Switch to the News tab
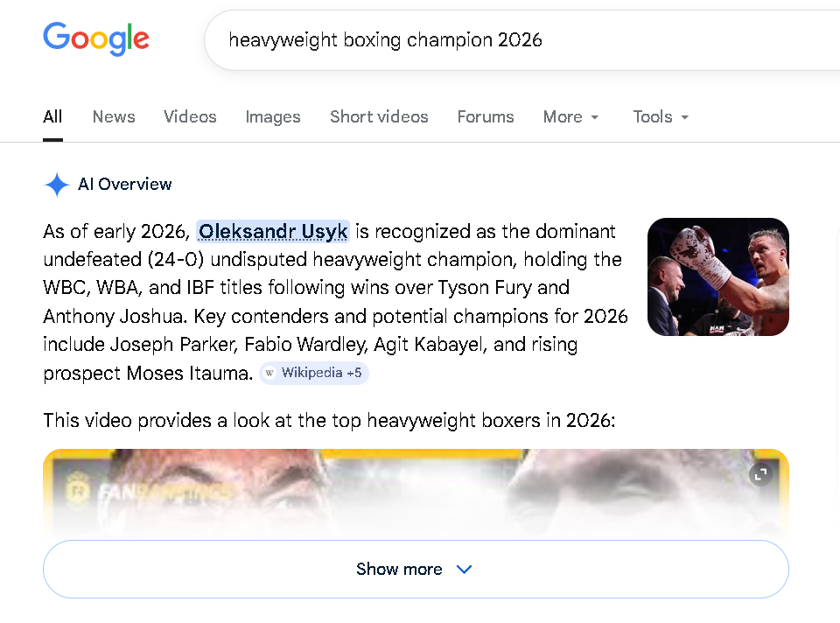The height and width of the screenshot is (623, 840). pyautogui.click(x=114, y=117)
